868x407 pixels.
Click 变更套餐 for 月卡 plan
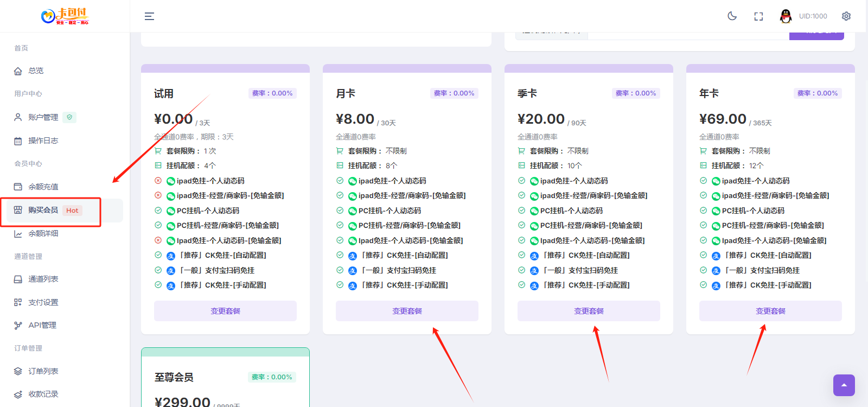pos(407,311)
